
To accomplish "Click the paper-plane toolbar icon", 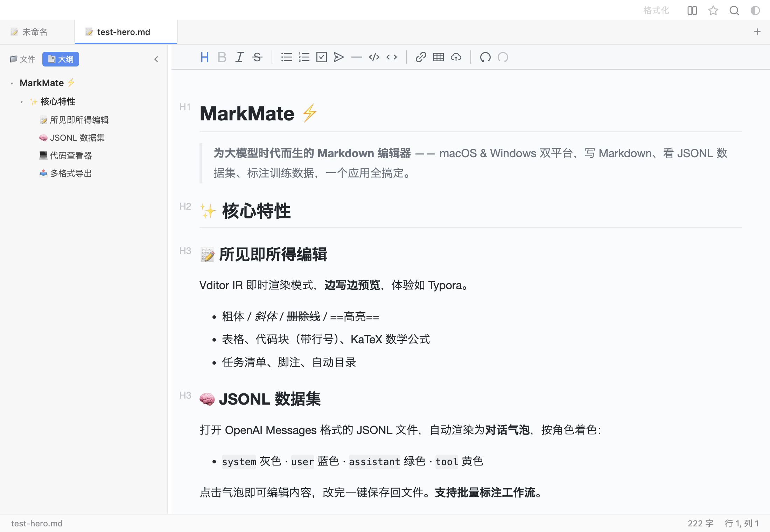I will click(339, 57).
